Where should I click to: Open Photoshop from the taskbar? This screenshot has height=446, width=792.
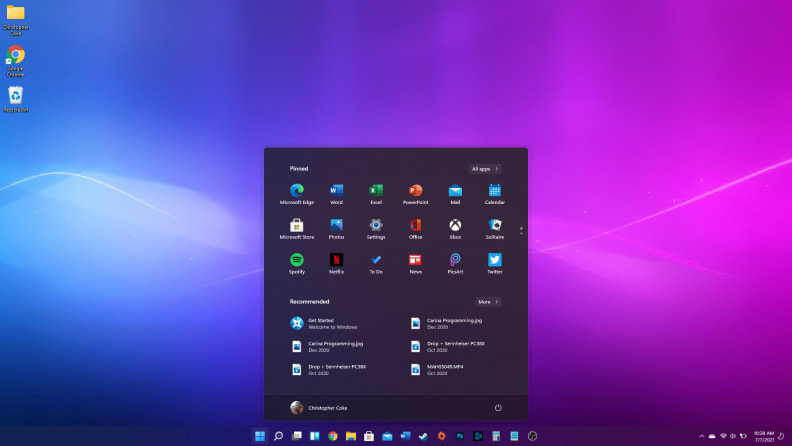click(x=460, y=436)
